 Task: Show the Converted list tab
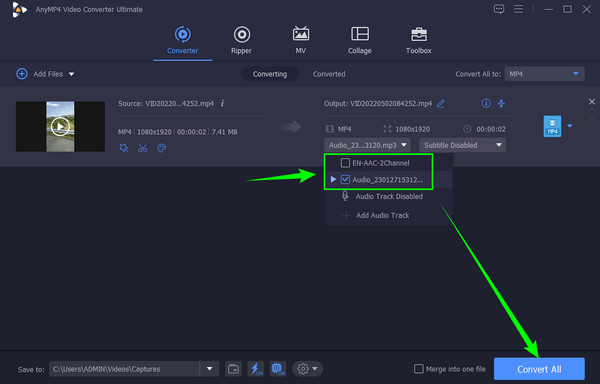click(329, 74)
